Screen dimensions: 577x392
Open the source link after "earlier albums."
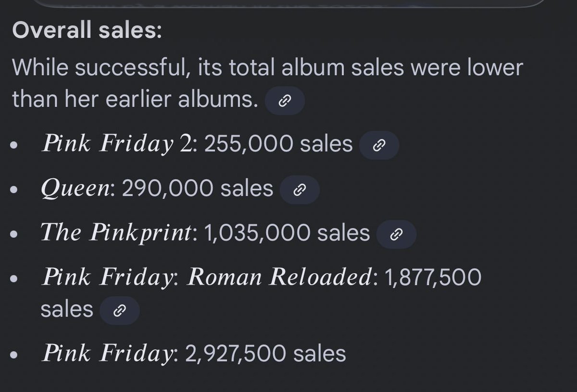click(x=285, y=101)
